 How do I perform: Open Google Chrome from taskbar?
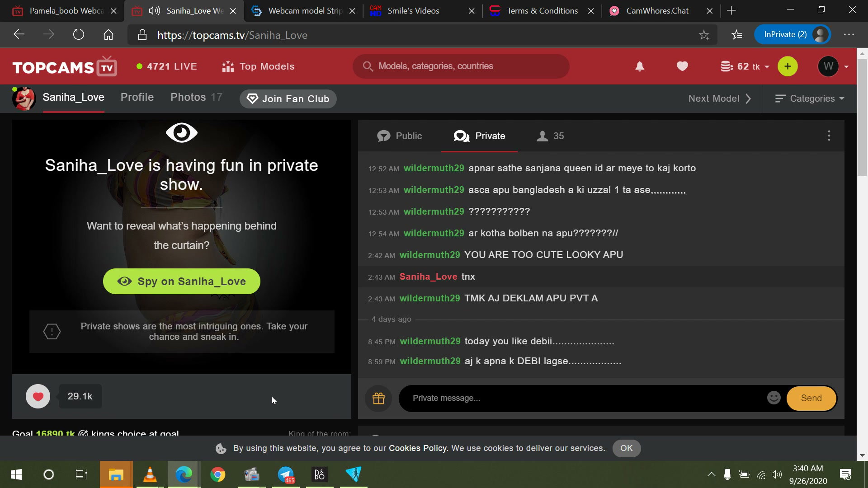(218, 474)
